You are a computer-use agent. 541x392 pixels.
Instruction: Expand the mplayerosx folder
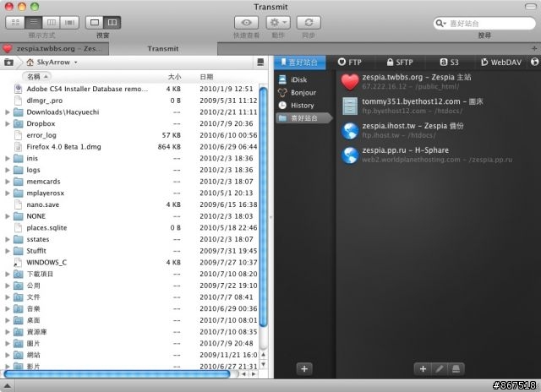pos(8,193)
